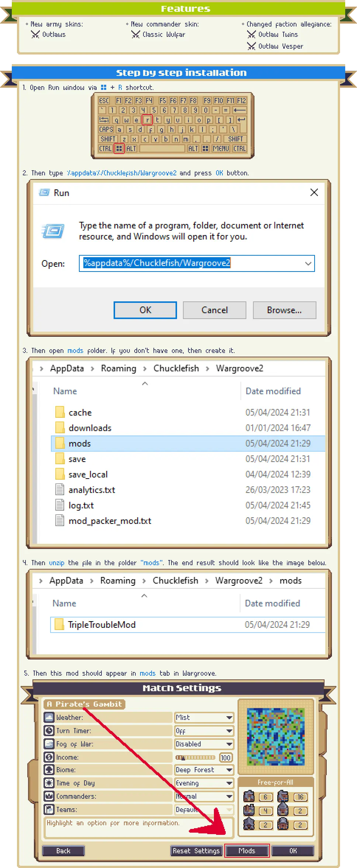357x868 pixels.
Task: Click the date "05/04/2024 21:45"
Action: click(278, 505)
